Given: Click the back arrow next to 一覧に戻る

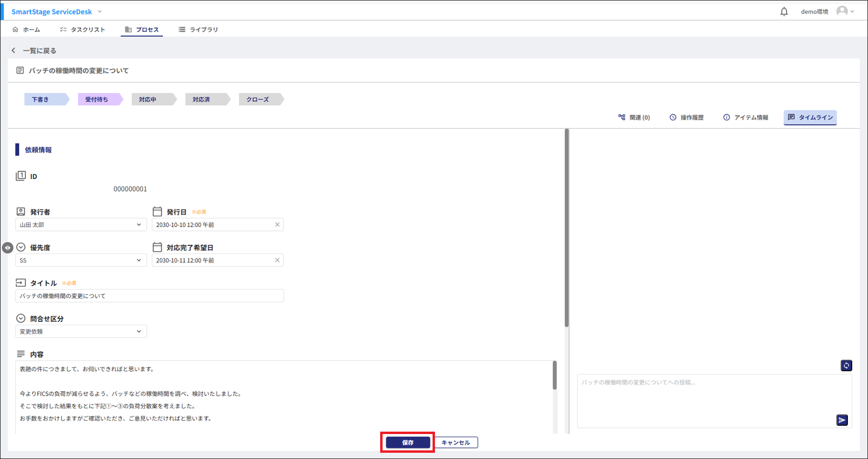Looking at the screenshot, I should (13, 50).
